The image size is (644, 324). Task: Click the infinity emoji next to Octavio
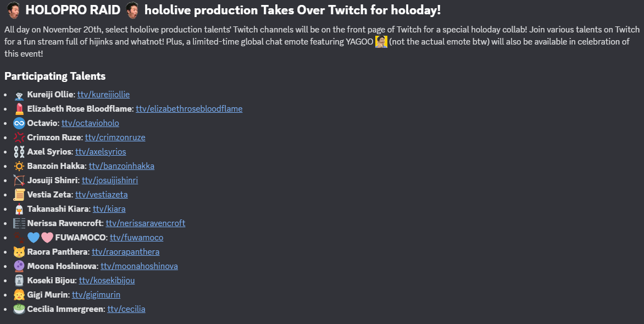pos(19,123)
